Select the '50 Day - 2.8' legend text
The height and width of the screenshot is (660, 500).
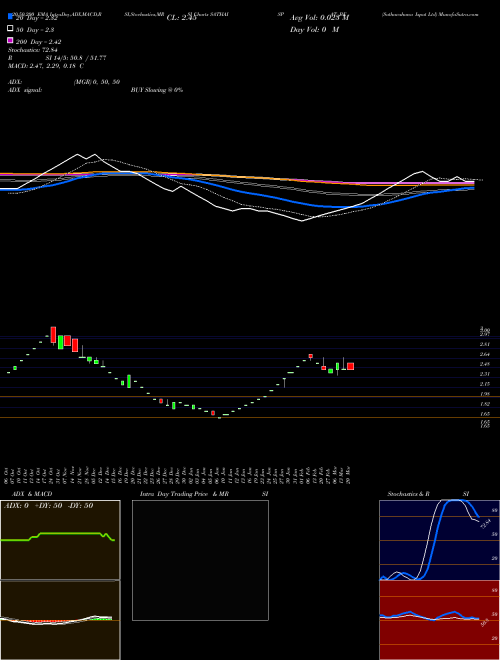(35, 30)
